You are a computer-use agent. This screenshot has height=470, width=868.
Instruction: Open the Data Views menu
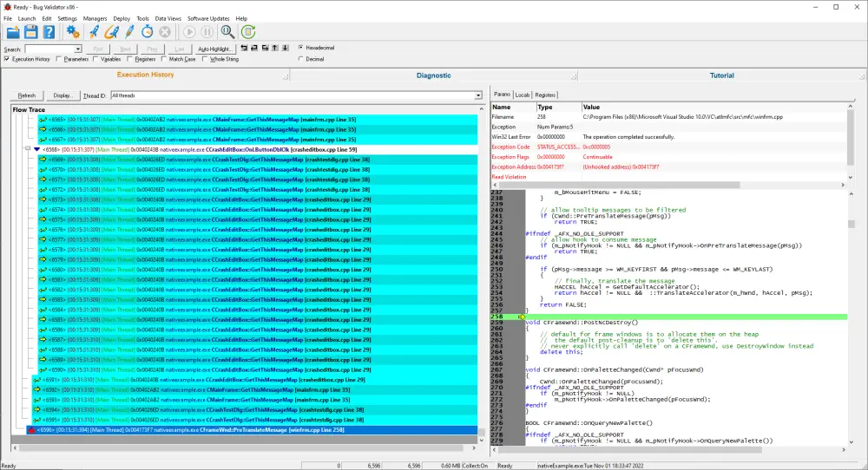click(168, 18)
